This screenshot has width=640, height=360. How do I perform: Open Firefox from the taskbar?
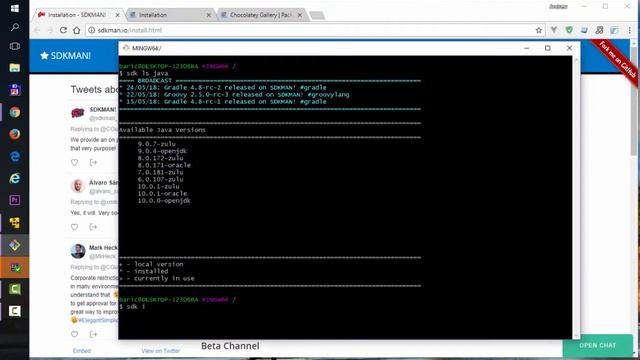pyautogui.click(x=15, y=134)
